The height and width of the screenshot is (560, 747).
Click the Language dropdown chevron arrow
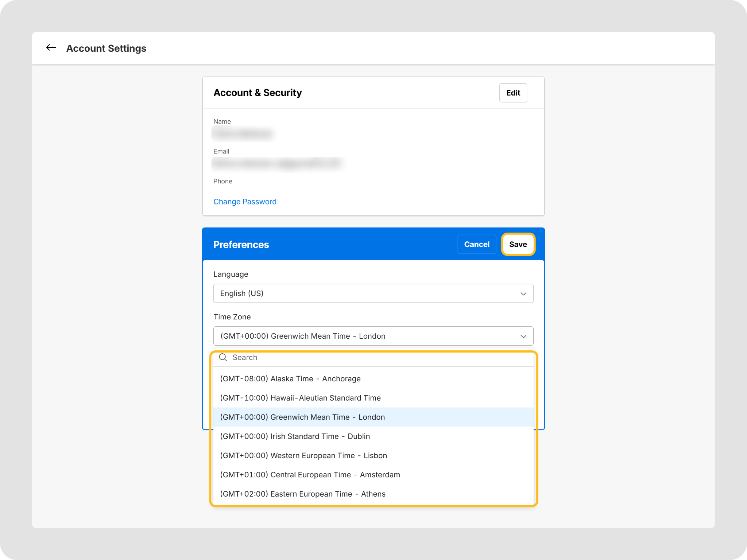coord(523,293)
